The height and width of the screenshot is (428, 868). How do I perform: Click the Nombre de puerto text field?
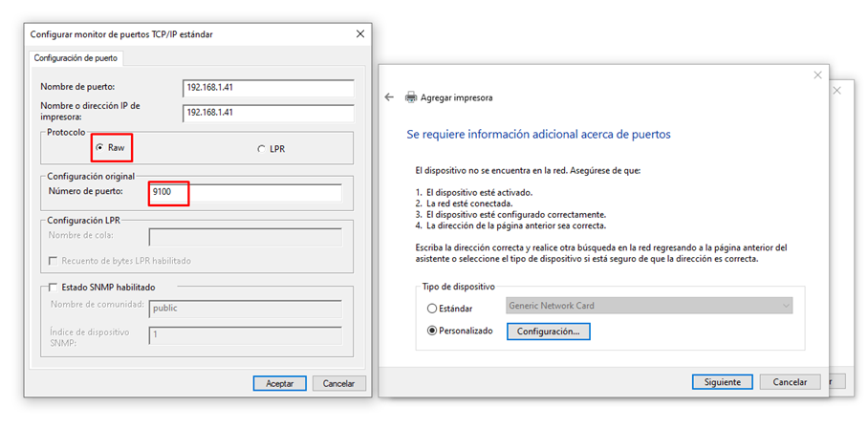tap(268, 88)
